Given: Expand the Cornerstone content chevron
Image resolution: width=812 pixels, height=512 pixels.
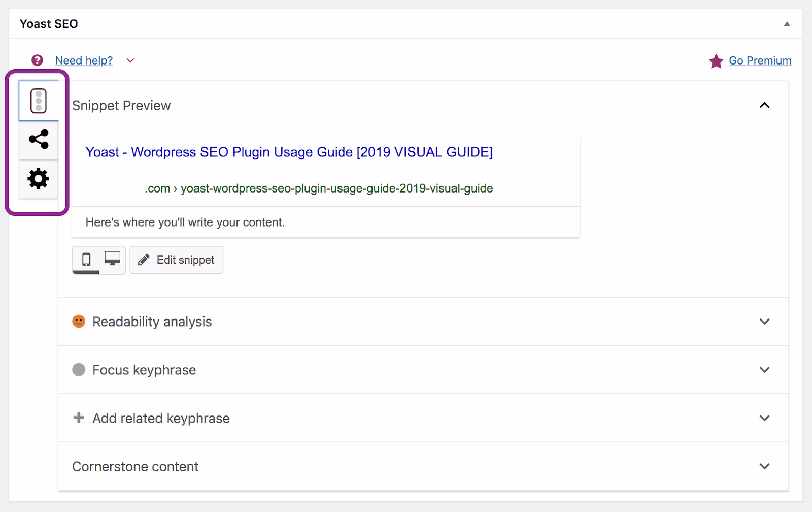Looking at the screenshot, I should pos(764,466).
